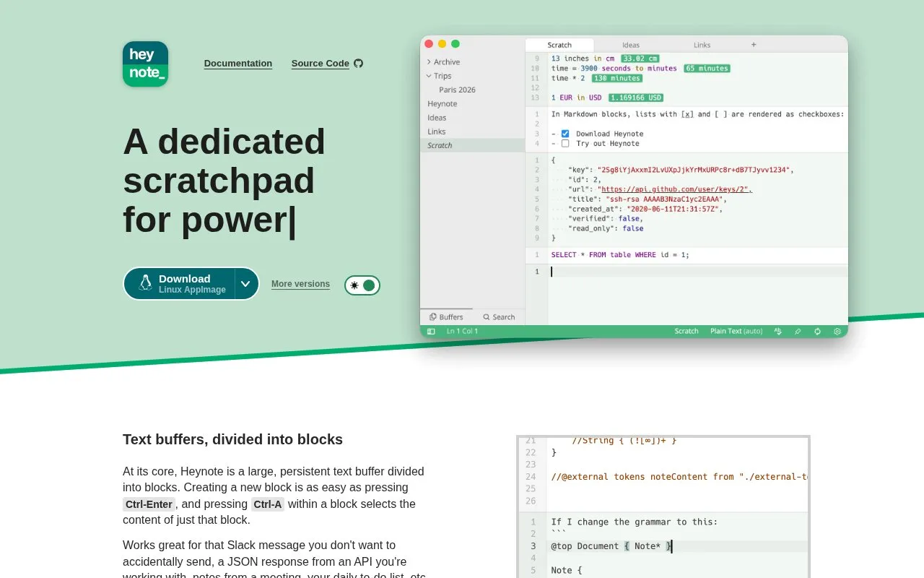Open the download options dropdown arrow
Viewport: 924px width, 578px height.
pyautogui.click(x=245, y=284)
